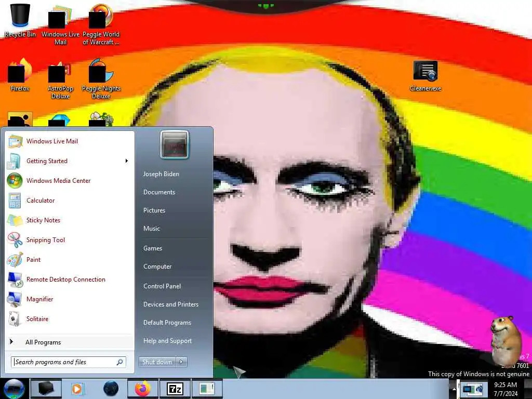This screenshot has height=399, width=532.
Task: Open 7-Zip from the taskbar
Action: point(175,389)
